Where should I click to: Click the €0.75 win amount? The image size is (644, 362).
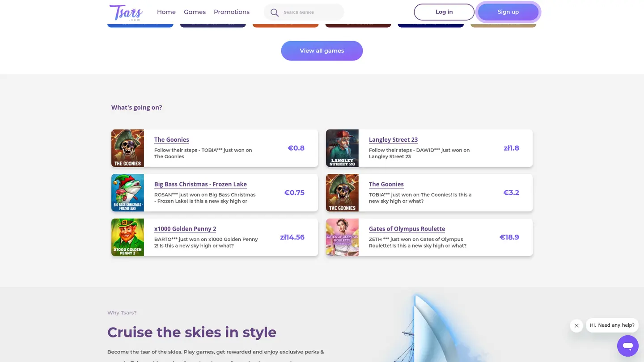point(294,193)
